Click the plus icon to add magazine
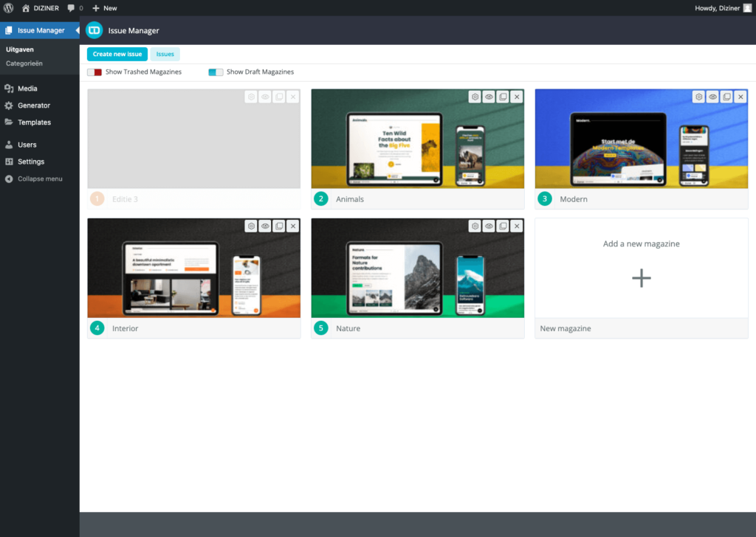Viewport: 756px width, 537px height. pyautogui.click(x=641, y=278)
